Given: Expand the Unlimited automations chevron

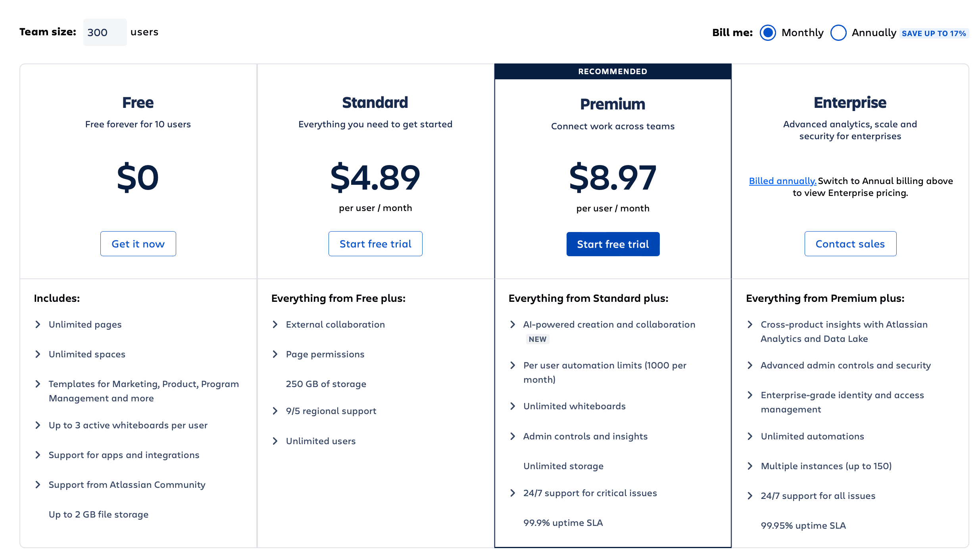Looking at the screenshot, I should (x=750, y=436).
